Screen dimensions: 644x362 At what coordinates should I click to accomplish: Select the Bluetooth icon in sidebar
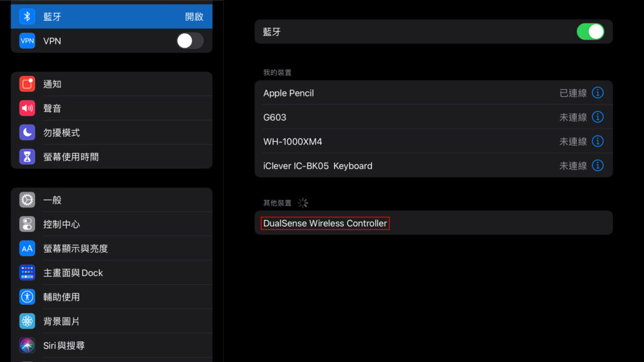[x=27, y=16]
